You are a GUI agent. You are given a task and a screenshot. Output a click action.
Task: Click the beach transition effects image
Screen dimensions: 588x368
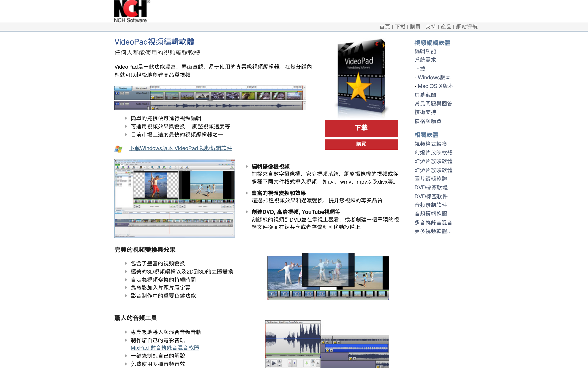[x=328, y=276]
